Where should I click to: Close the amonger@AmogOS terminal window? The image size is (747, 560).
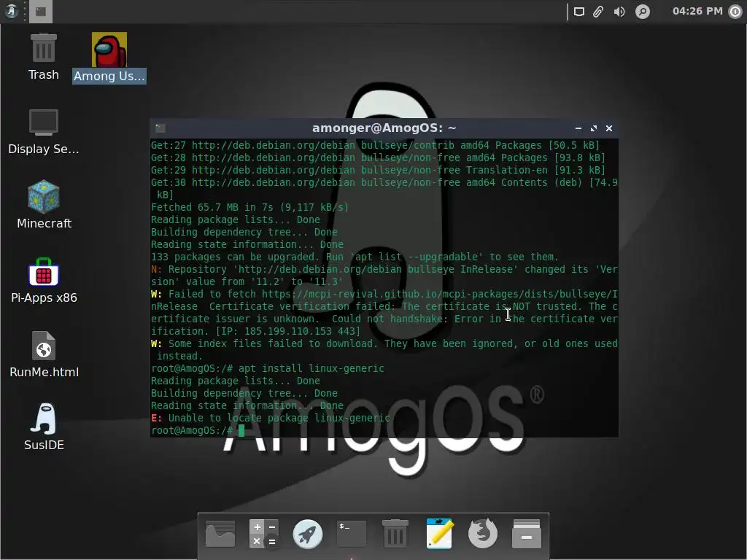(609, 128)
